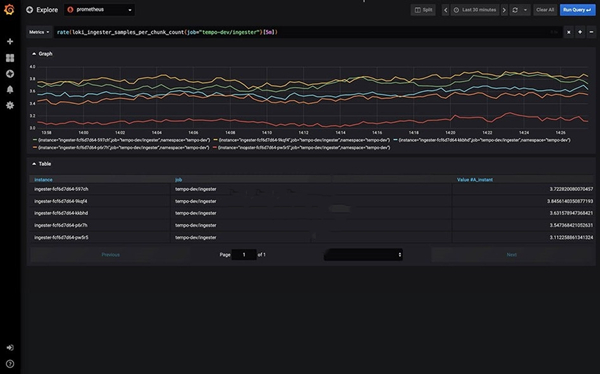Image resolution: width=600 pixels, height=374 pixels.
Task: Remove the query row with minus icon
Action: point(591,32)
